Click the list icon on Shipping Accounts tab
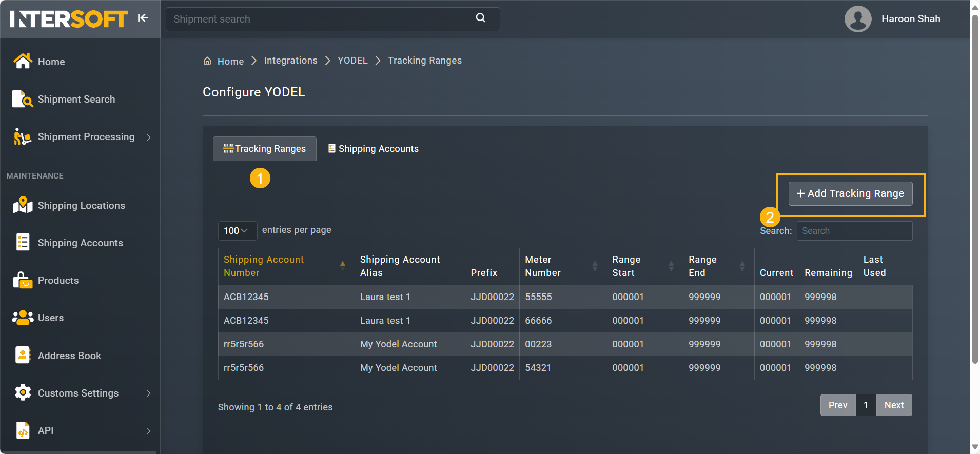980x454 pixels. click(x=332, y=148)
